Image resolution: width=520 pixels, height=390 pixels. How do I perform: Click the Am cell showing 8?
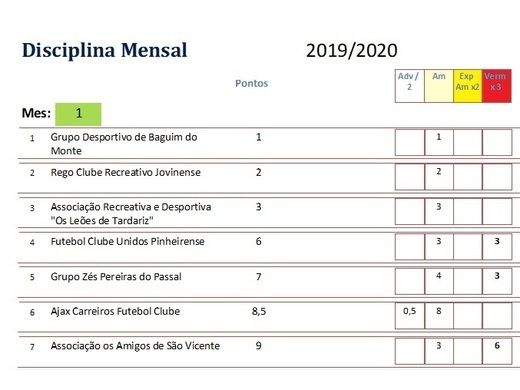tap(439, 315)
